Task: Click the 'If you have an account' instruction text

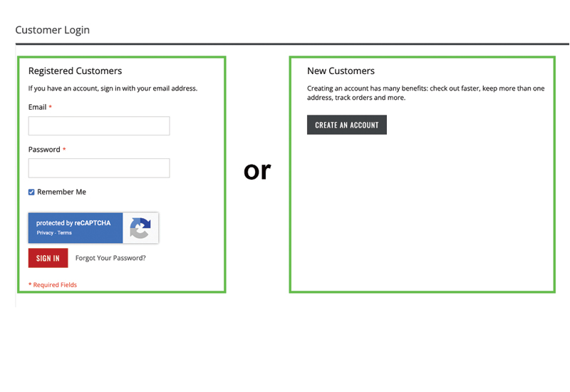Action: (x=113, y=89)
